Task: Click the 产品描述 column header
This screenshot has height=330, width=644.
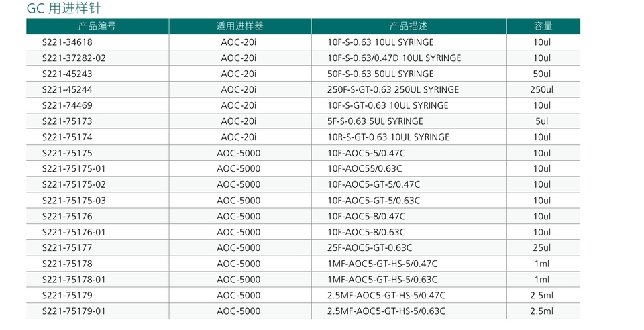Action: click(409, 26)
